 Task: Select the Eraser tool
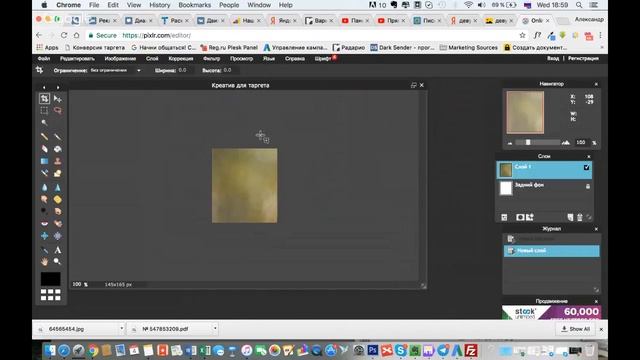(x=44, y=149)
